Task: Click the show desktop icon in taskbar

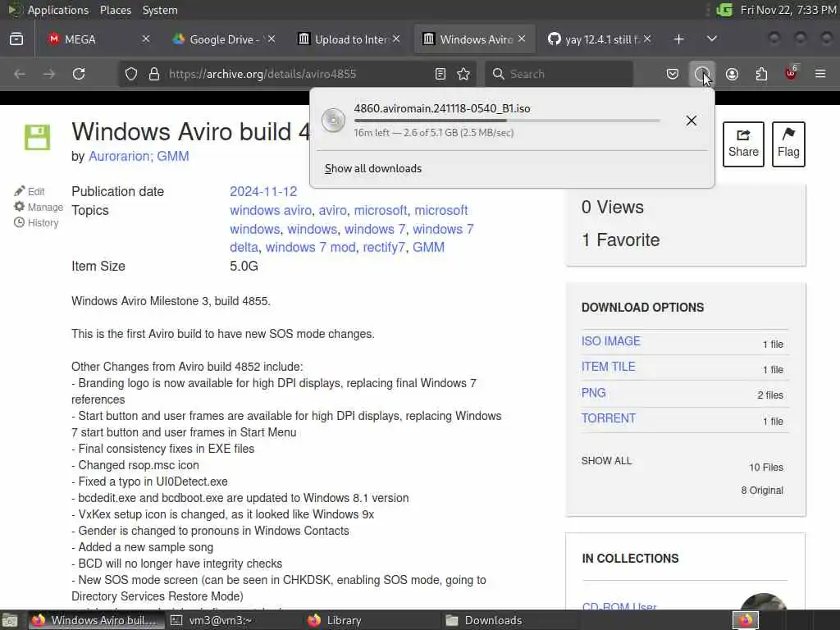Action: pos(10,620)
